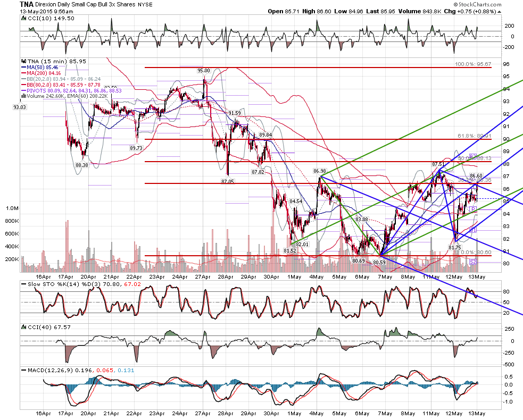
Task: Click the volume bars icon in the legend
Action: [23, 96]
